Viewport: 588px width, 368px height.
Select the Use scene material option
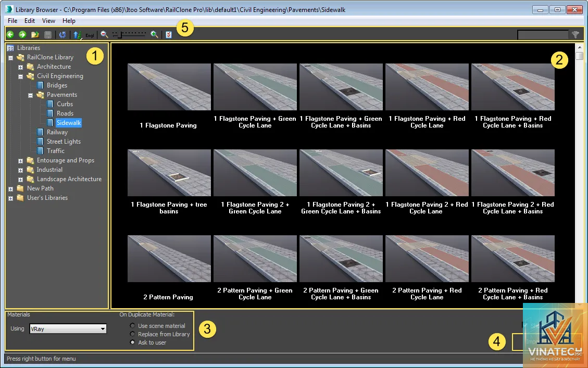(x=132, y=326)
